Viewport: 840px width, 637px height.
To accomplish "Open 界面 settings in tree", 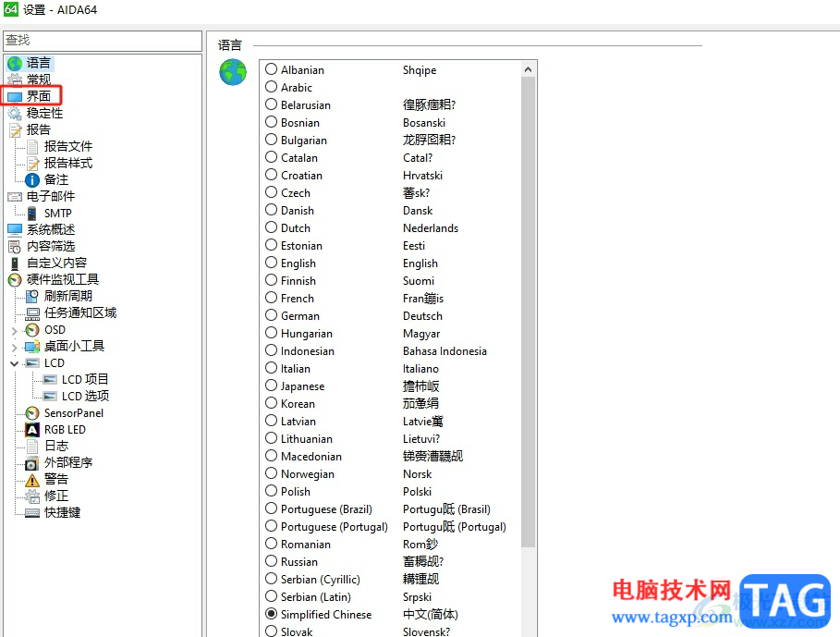I will click(x=39, y=96).
